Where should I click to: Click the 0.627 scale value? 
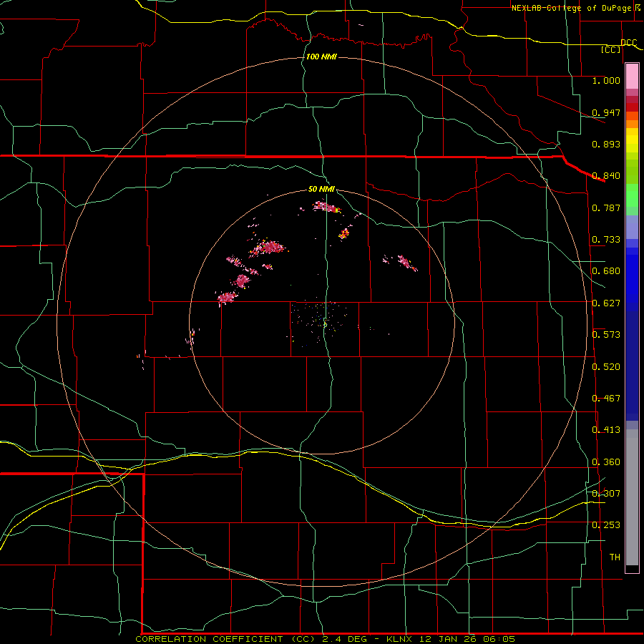(x=606, y=303)
